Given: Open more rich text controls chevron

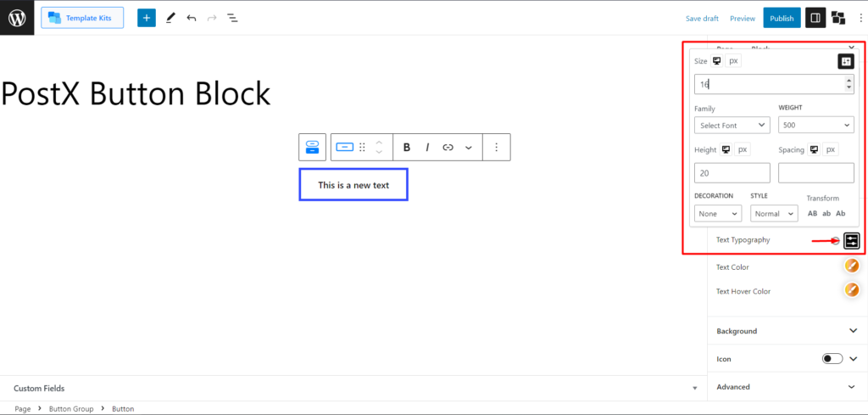Looking at the screenshot, I should pos(468,147).
